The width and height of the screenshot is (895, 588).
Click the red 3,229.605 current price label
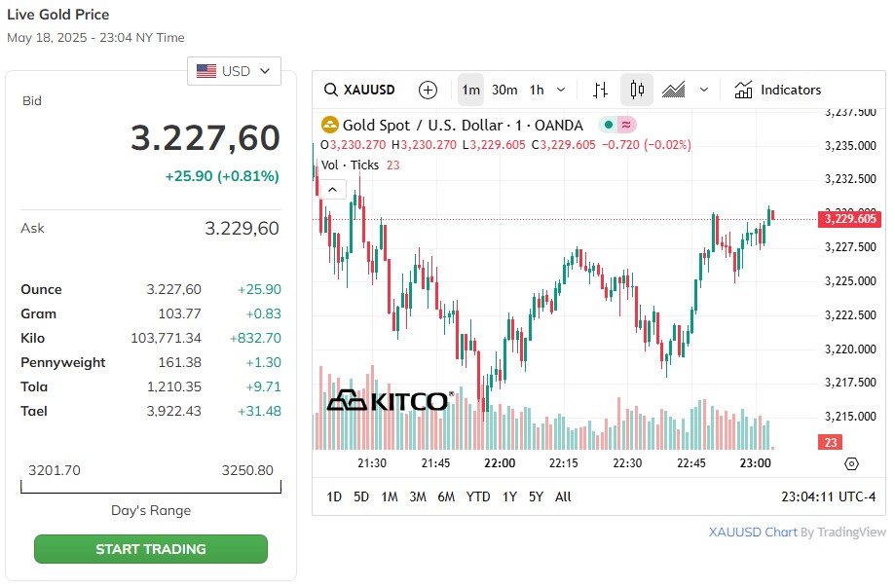[x=850, y=219]
